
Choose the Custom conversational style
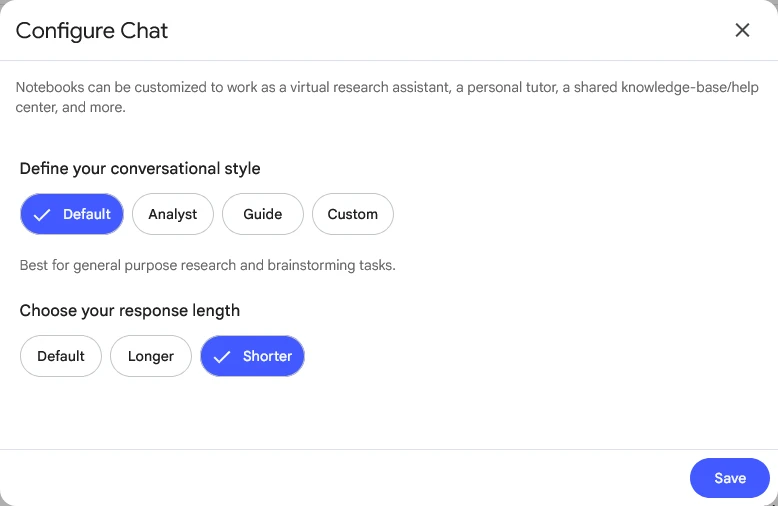pos(353,214)
